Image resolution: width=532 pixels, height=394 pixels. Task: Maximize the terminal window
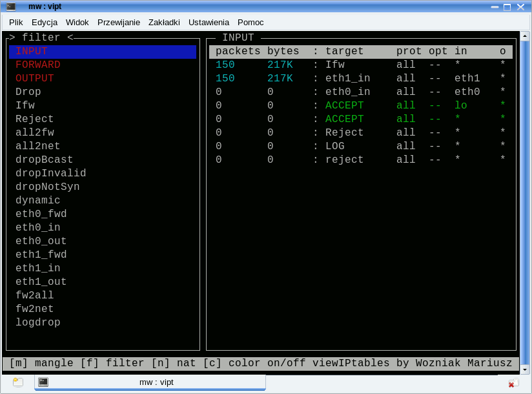507,7
